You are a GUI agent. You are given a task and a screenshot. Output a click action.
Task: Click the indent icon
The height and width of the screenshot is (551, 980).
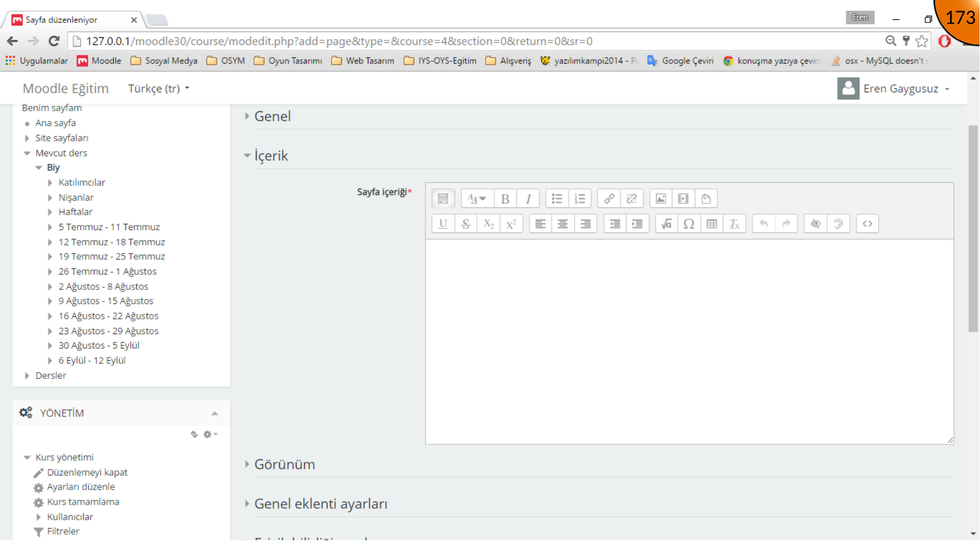click(638, 223)
